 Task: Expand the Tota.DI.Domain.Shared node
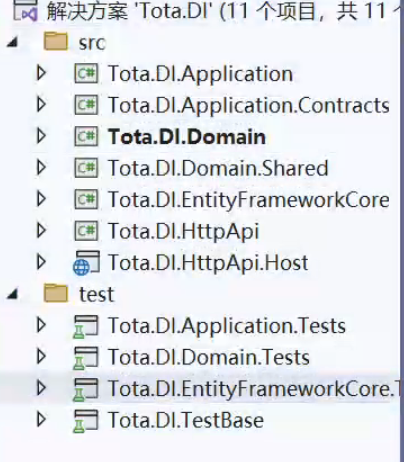(x=41, y=167)
